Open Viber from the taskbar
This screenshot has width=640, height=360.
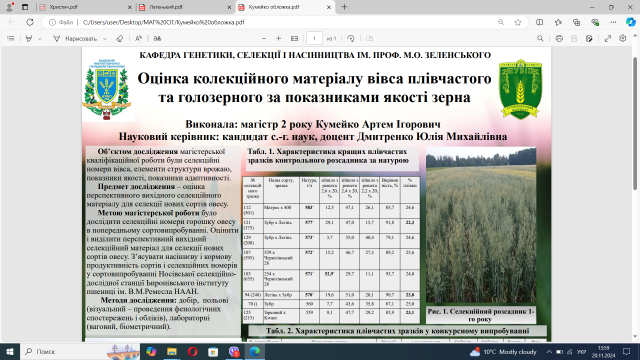[234, 351]
